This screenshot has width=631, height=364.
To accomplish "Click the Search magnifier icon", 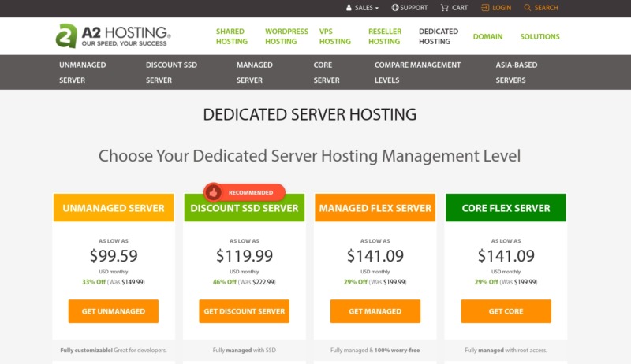I will click(527, 8).
